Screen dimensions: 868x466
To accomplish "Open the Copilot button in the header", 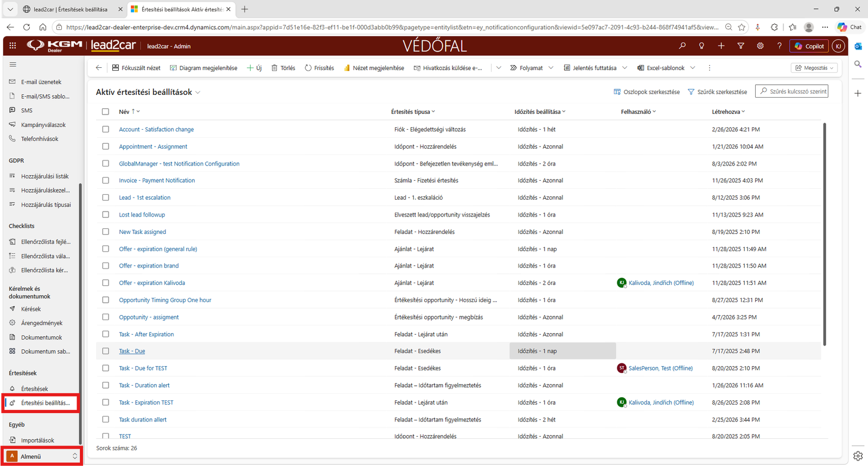I will [809, 46].
